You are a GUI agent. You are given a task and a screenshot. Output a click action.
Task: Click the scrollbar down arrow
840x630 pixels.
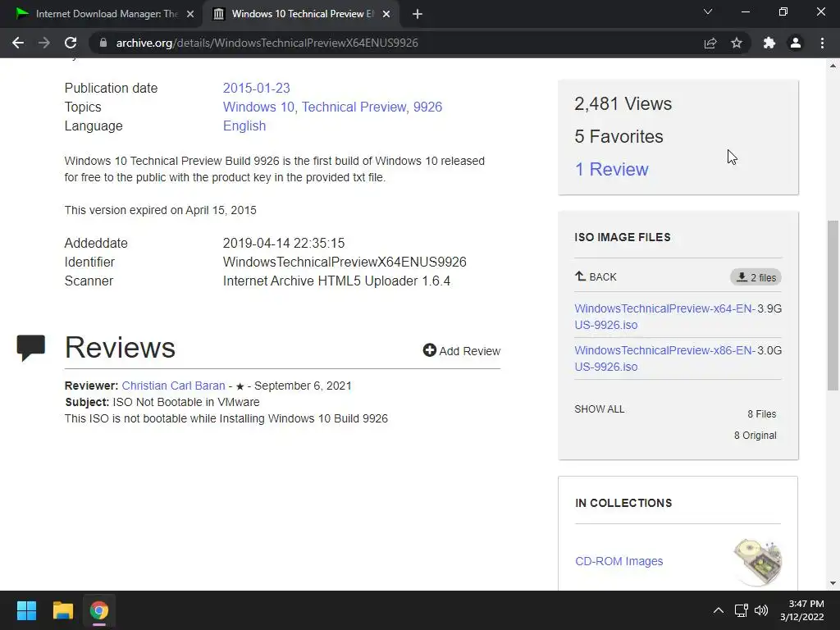pyautogui.click(x=833, y=583)
